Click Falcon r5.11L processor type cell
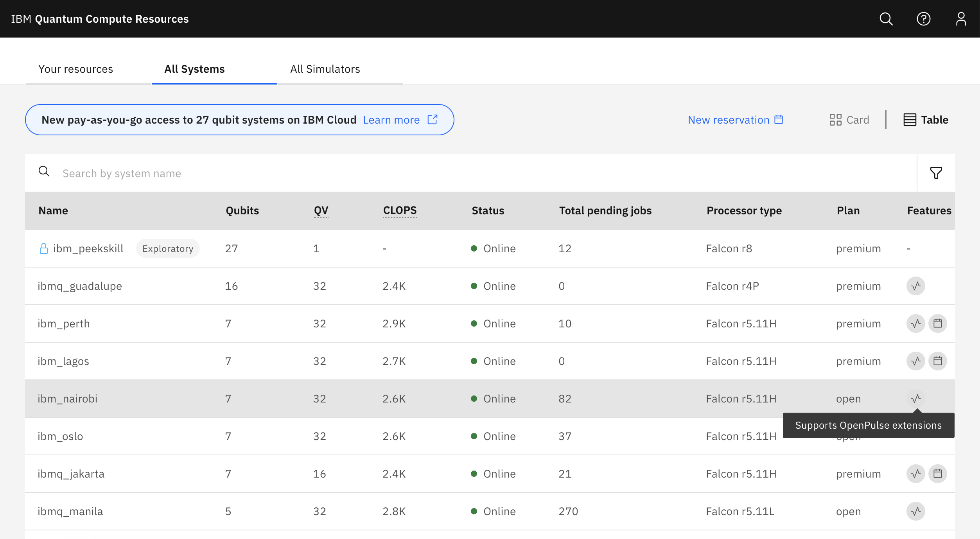The image size is (980, 539). point(740,511)
